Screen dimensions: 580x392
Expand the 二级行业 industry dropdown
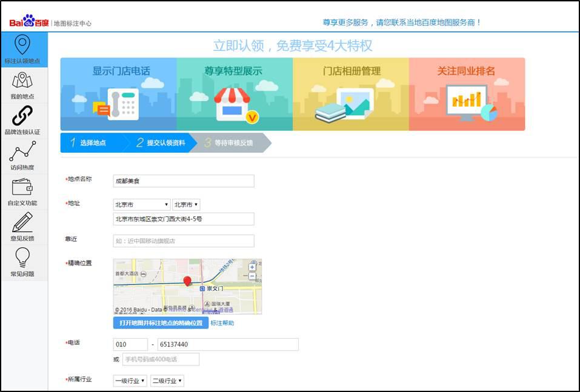(x=167, y=382)
